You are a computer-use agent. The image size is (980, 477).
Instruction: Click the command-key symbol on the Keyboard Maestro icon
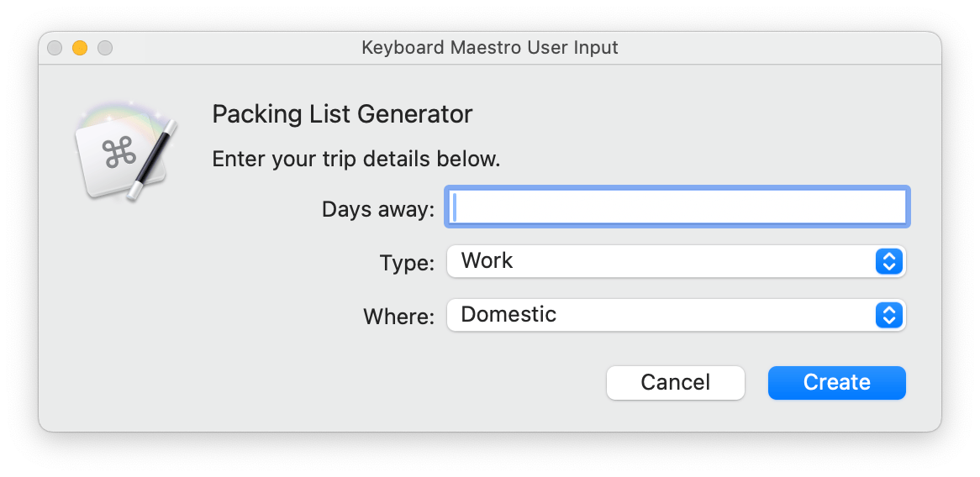[x=119, y=155]
